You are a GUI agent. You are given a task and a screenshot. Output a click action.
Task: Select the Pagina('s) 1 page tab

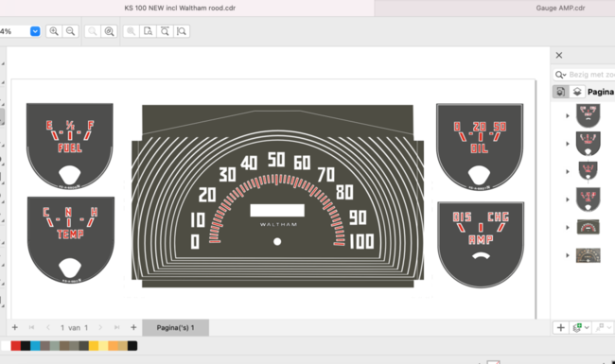pyautogui.click(x=175, y=327)
